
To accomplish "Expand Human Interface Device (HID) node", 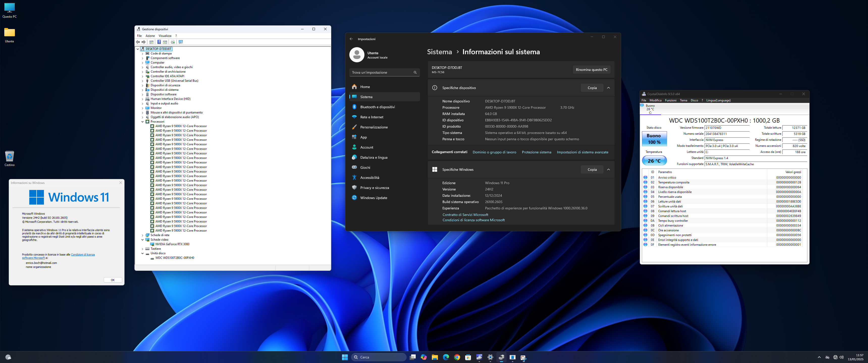I will (143, 99).
